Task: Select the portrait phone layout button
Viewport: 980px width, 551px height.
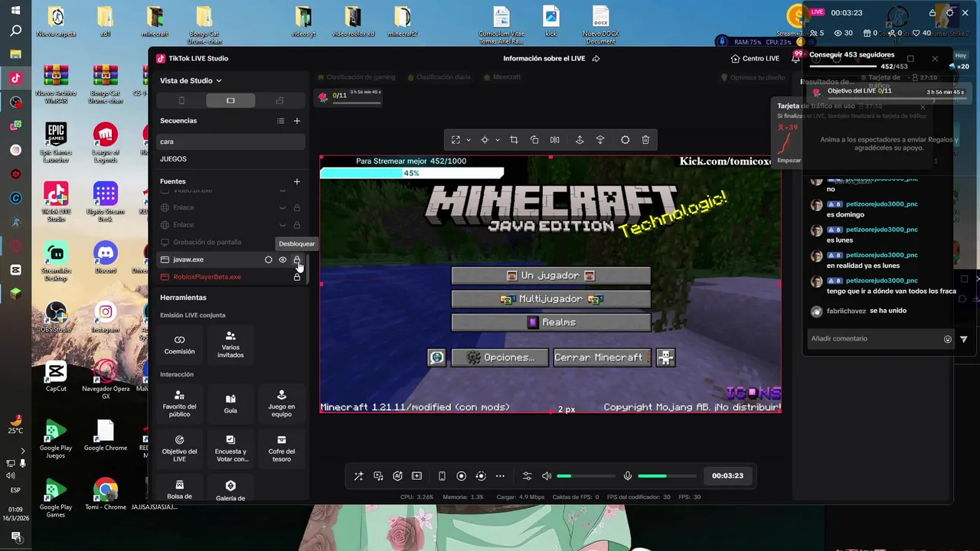Action: pos(181,100)
